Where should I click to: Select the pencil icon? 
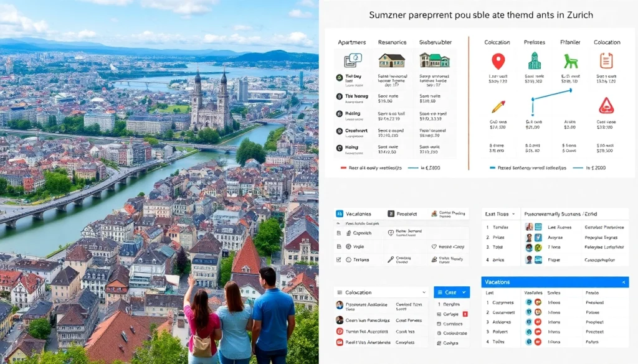tap(497, 106)
